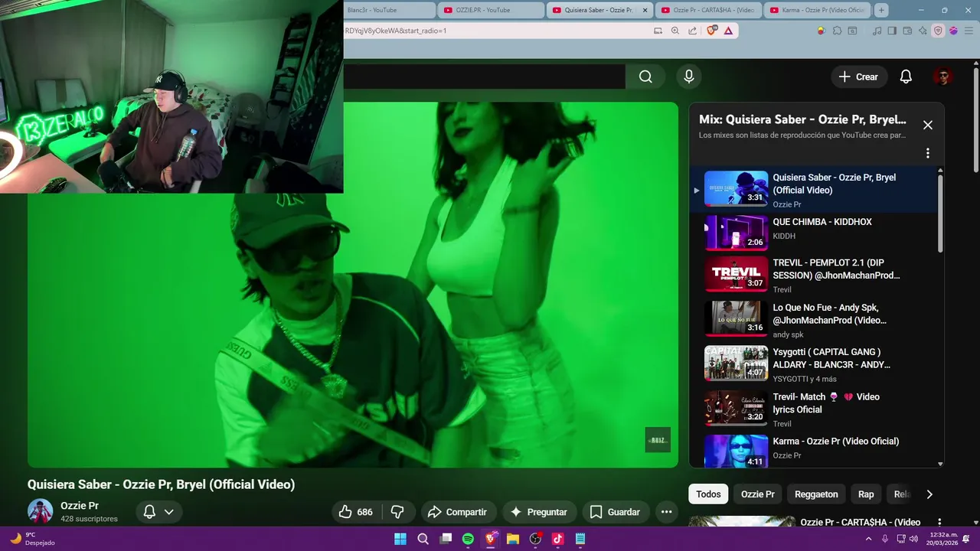Dislike the Quisiera Saber video
This screenshot has height=551, width=980.
coord(397,512)
